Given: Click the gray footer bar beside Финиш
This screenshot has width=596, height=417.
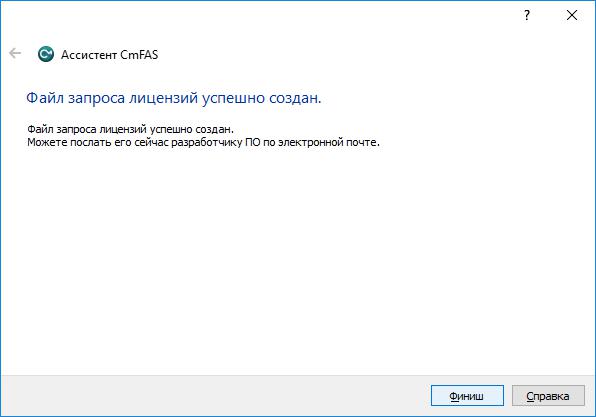Looking at the screenshot, I should click(213, 395).
